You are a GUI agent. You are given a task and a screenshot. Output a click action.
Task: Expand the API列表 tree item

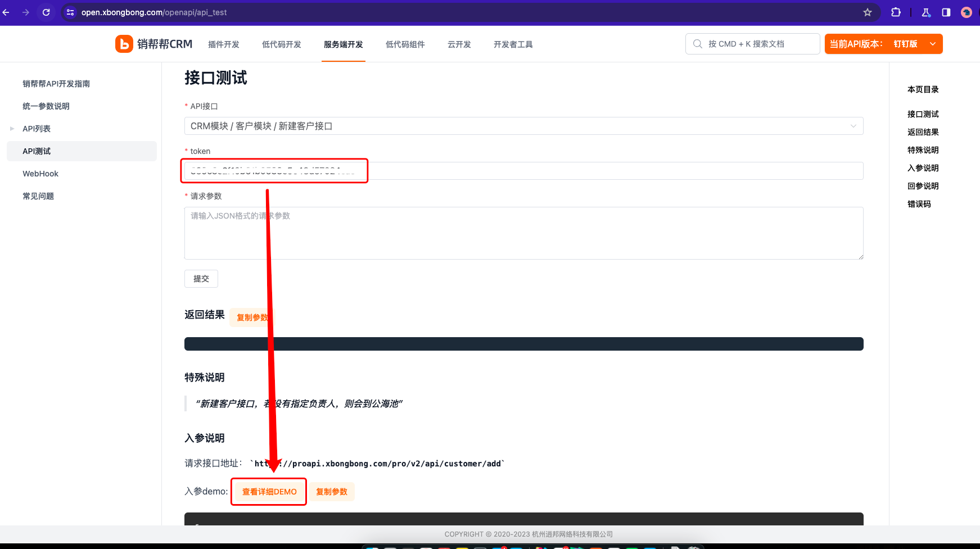[12, 129]
